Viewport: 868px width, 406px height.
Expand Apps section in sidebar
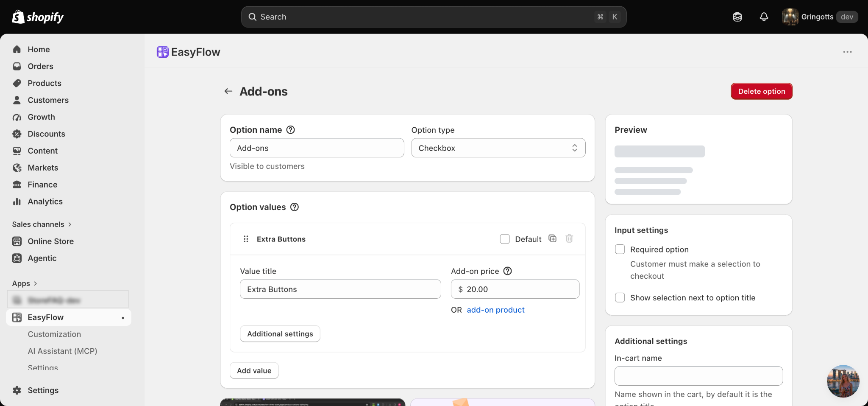[x=25, y=283]
